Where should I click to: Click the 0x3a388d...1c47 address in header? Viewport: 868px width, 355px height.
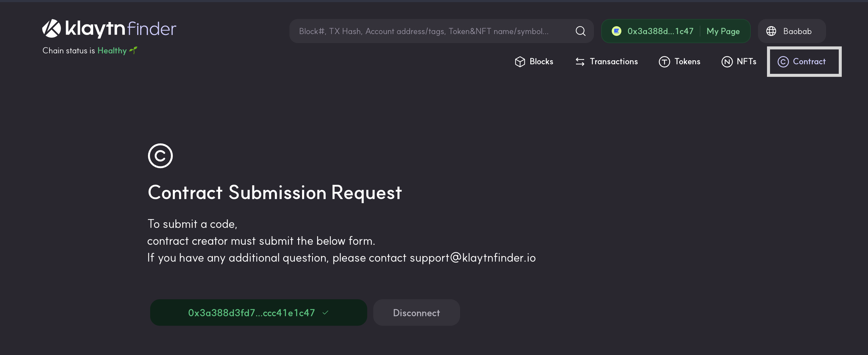click(660, 31)
